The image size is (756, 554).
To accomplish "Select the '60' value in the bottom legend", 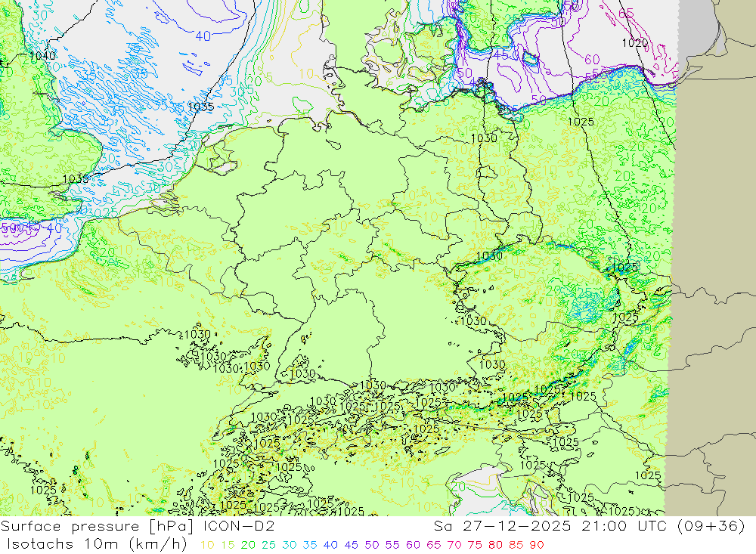I will [x=414, y=545].
